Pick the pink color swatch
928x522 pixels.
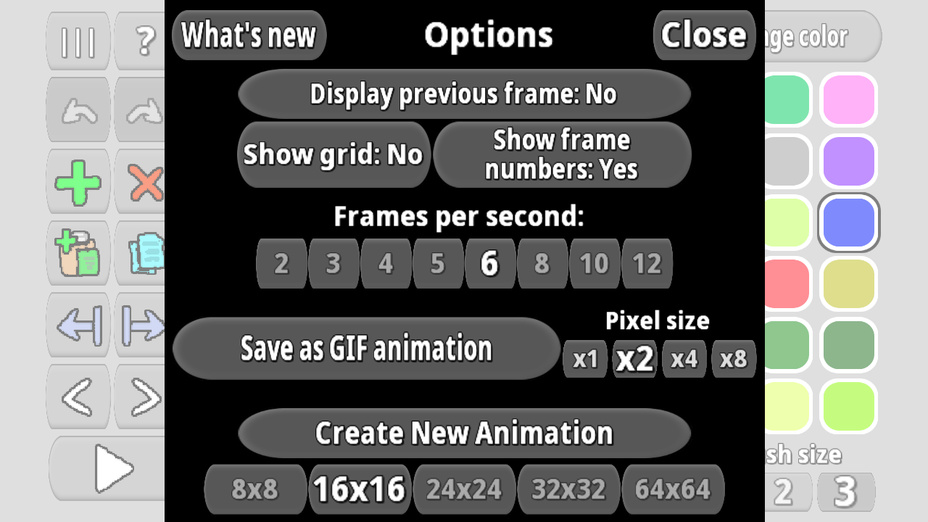tap(848, 99)
